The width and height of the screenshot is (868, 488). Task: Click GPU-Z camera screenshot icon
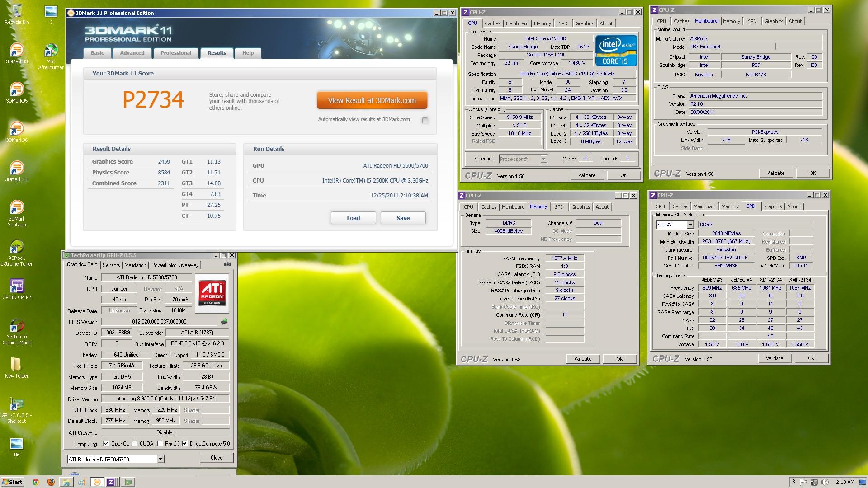click(x=228, y=265)
